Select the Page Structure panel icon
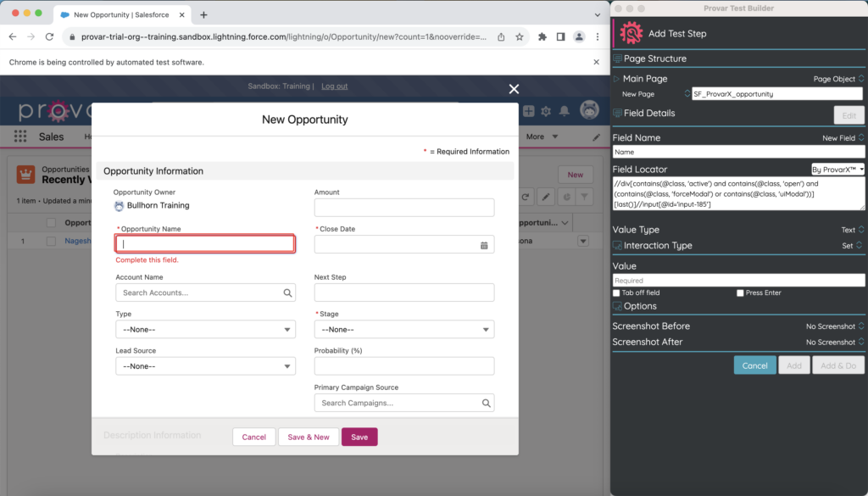 pyautogui.click(x=616, y=59)
